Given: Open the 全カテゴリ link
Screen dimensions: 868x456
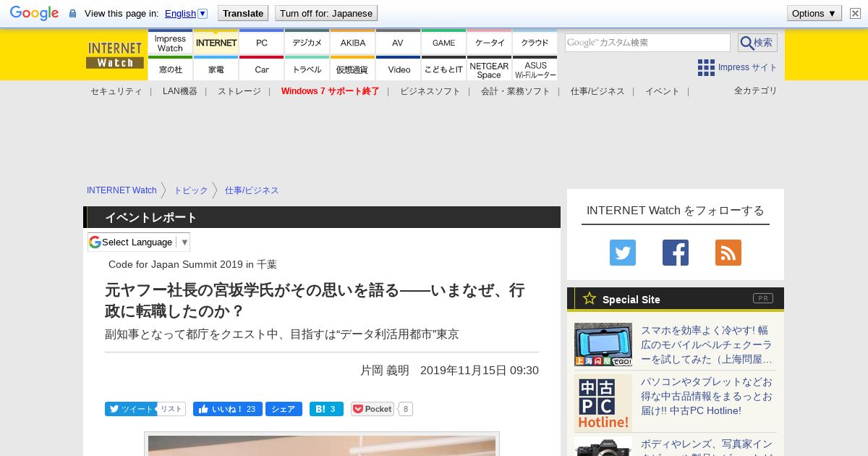Looking at the screenshot, I should point(755,90).
